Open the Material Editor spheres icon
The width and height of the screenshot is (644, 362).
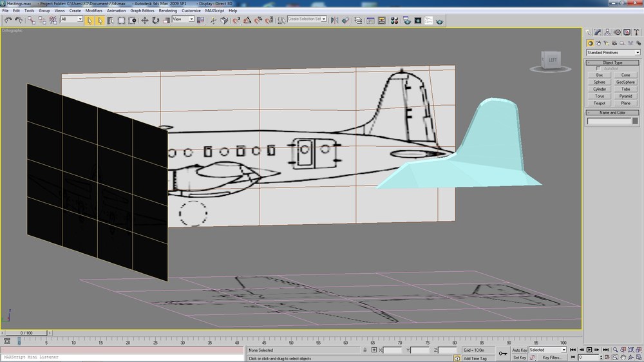[x=394, y=20]
